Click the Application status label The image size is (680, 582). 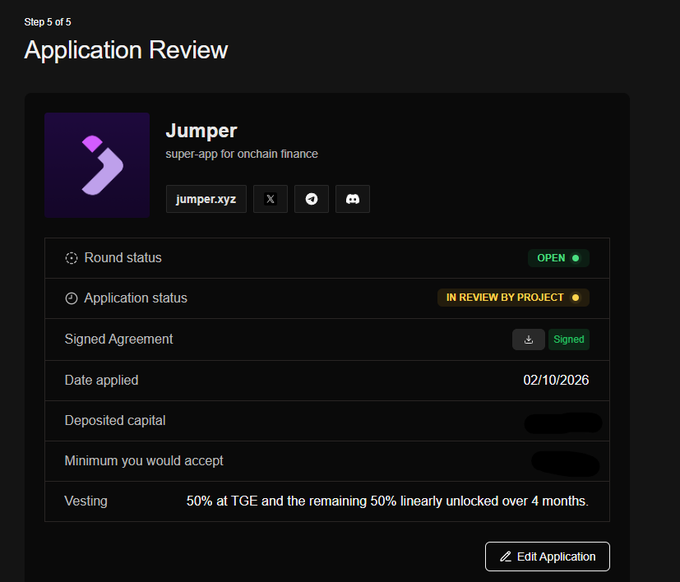(x=136, y=298)
